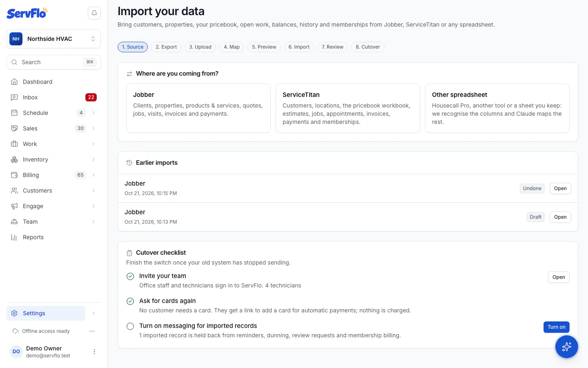Go to the 2. Export step

[166, 47]
